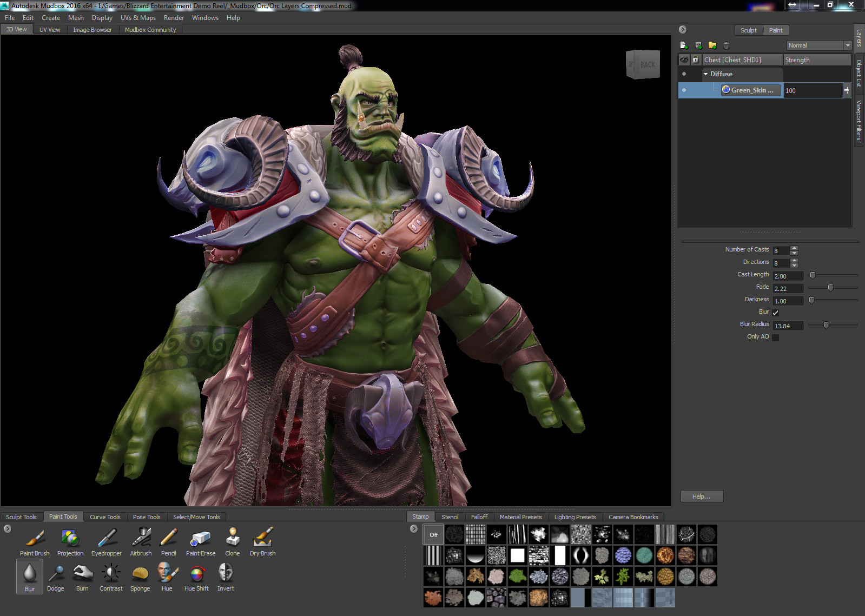The height and width of the screenshot is (616, 865).
Task: Add a new layer mask
Action: pos(698,45)
